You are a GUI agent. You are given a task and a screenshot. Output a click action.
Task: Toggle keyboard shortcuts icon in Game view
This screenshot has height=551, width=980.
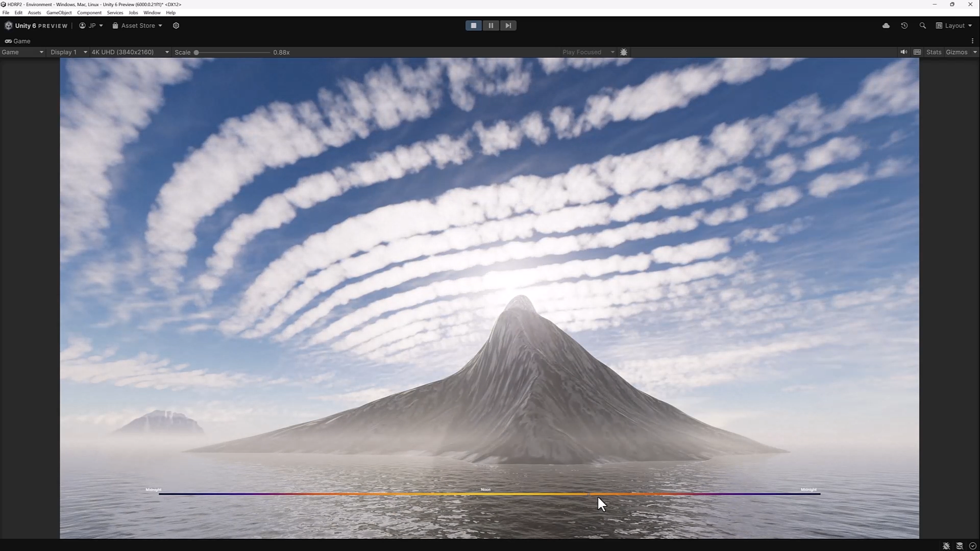click(x=917, y=52)
